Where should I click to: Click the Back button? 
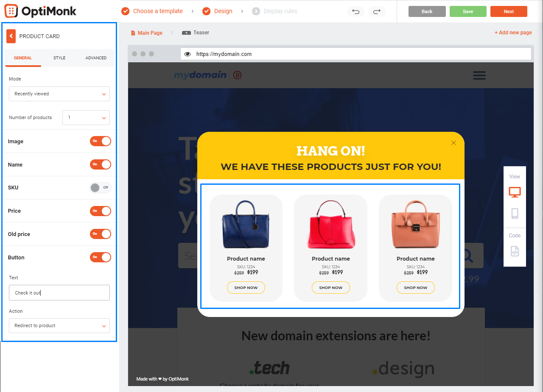click(427, 11)
